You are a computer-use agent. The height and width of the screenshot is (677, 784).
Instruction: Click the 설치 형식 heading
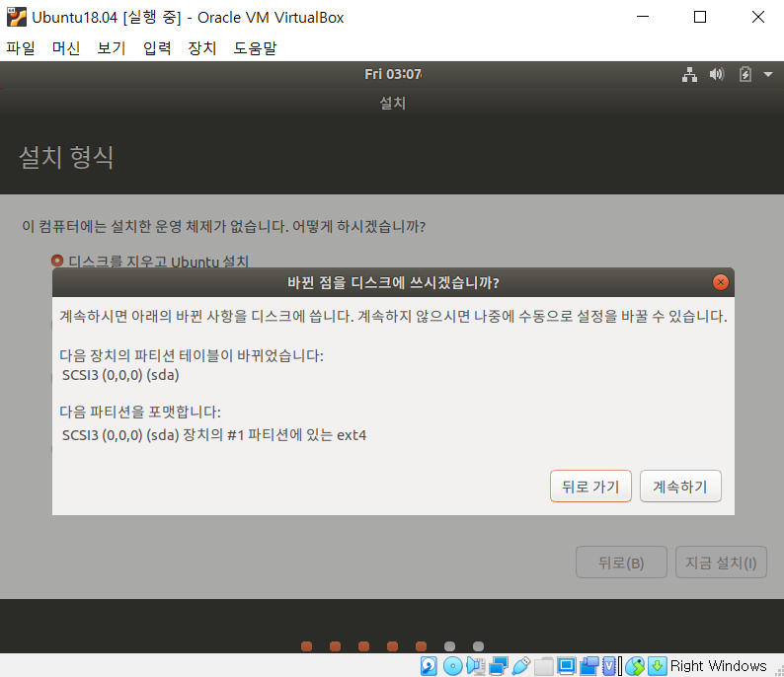coord(66,157)
